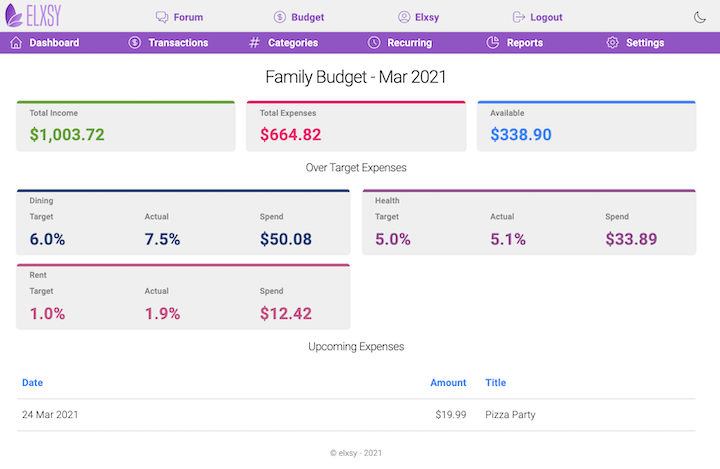This screenshot has height=469, width=720.
Task: Open the Reports menu label
Action: coord(525,43)
